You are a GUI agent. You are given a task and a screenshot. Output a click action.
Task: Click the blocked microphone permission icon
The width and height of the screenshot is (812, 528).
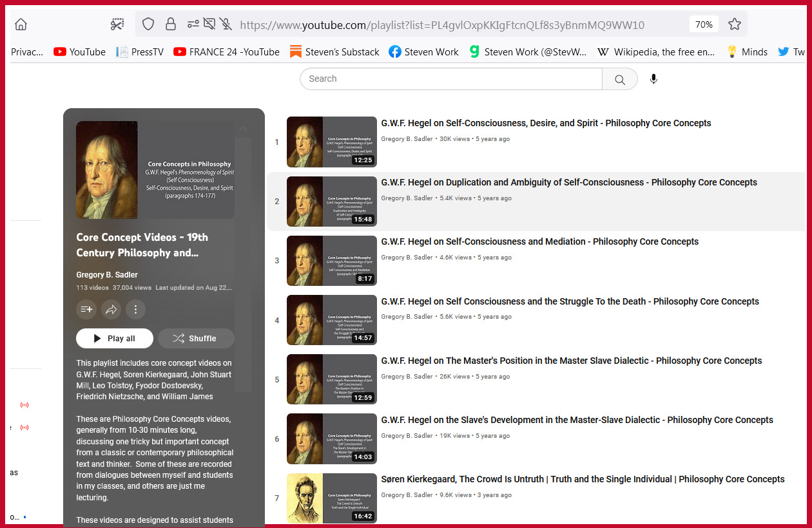(x=225, y=24)
